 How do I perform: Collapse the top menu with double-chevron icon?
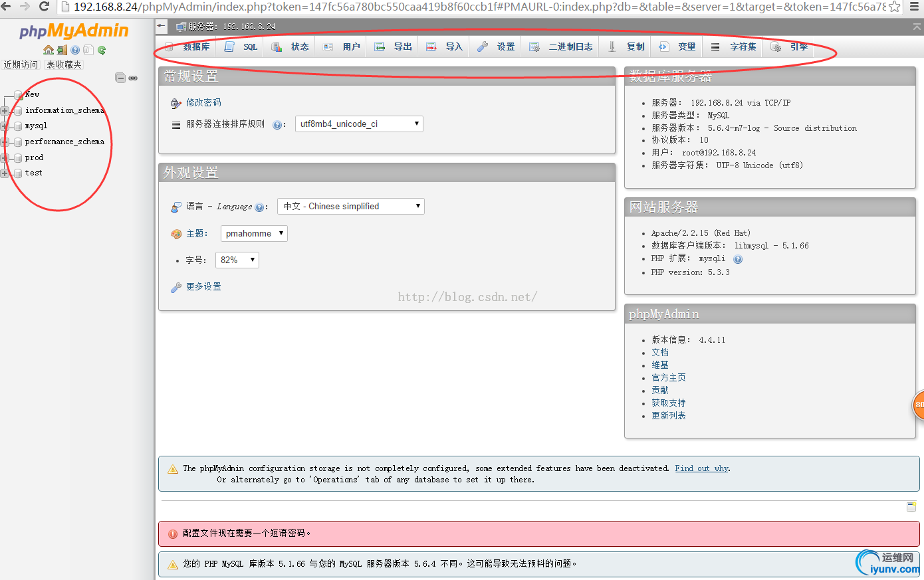click(x=917, y=27)
